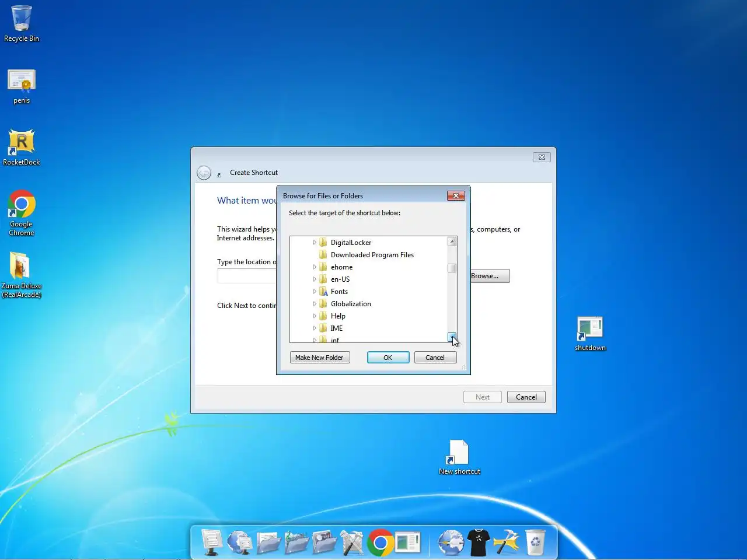Viewport: 747px width, 560px height.
Task: Click the Fonts folder icon with letter A
Action: coord(323,291)
